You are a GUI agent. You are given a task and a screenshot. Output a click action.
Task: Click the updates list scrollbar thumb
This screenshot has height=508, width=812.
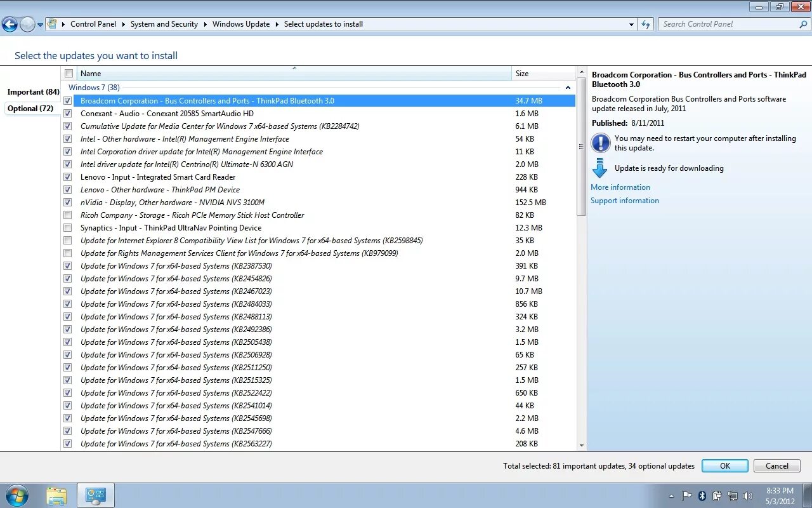click(x=582, y=145)
